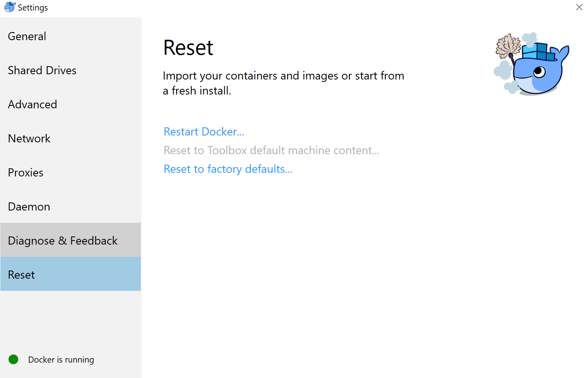Open the Diagnose & Feedback section
This screenshot has width=588, height=378.
[62, 241]
